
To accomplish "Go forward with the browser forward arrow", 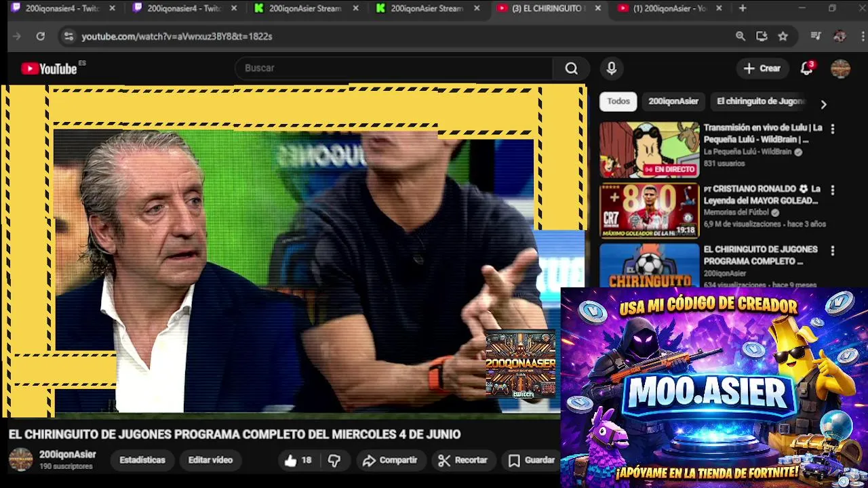I will (17, 36).
